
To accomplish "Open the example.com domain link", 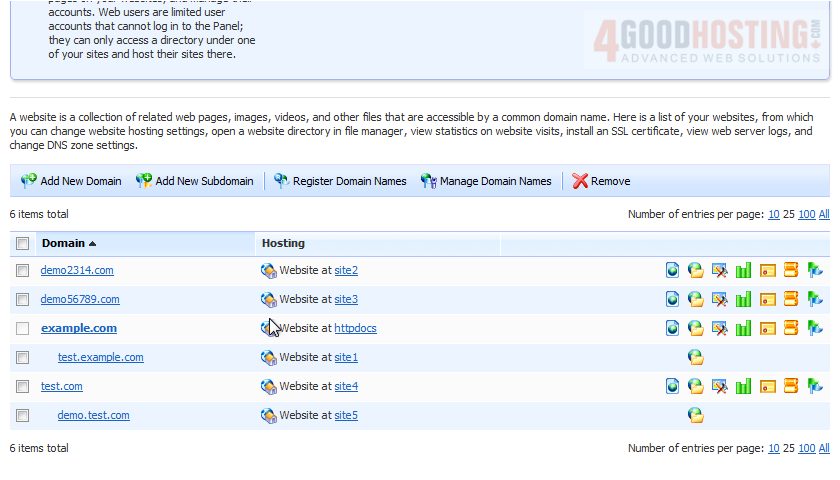I will point(79,328).
